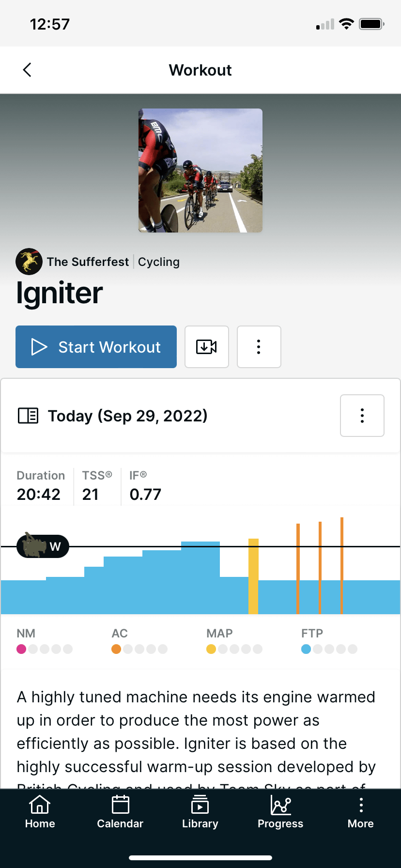Tap the download video icon button
This screenshot has height=868, width=401.
tap(207, 347)
